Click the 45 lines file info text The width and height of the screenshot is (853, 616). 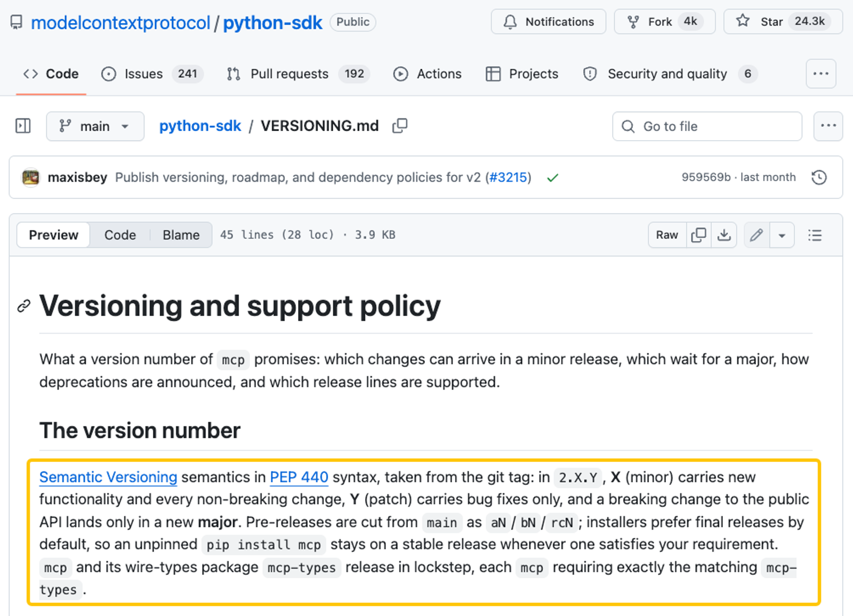click(x=308, y=235)
